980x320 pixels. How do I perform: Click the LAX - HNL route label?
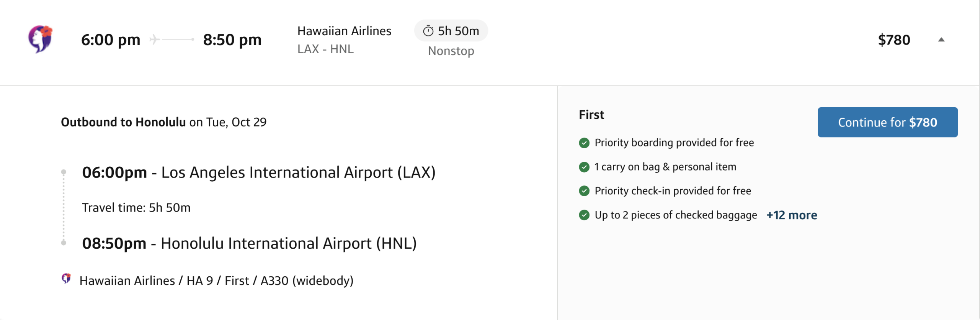(x=325, y=49)
